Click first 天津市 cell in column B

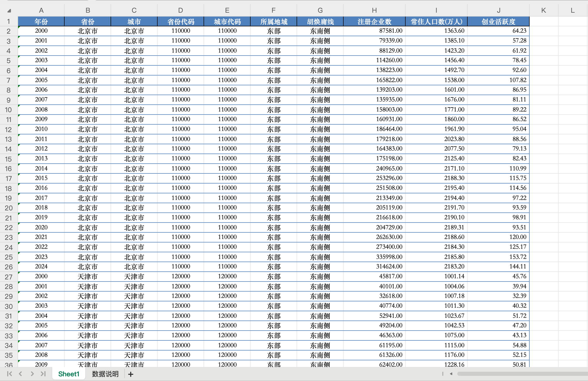point(88,277)
